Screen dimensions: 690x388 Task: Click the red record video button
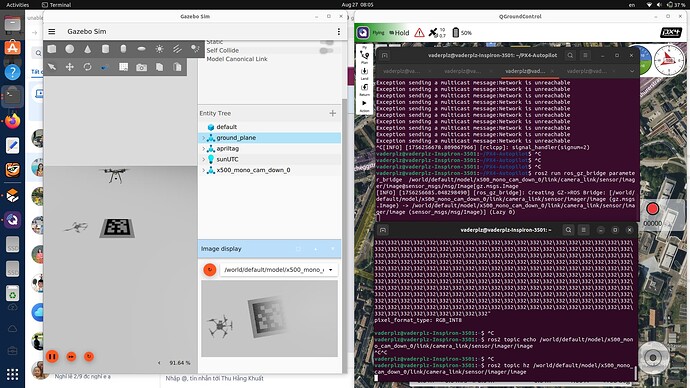[652, 209]
